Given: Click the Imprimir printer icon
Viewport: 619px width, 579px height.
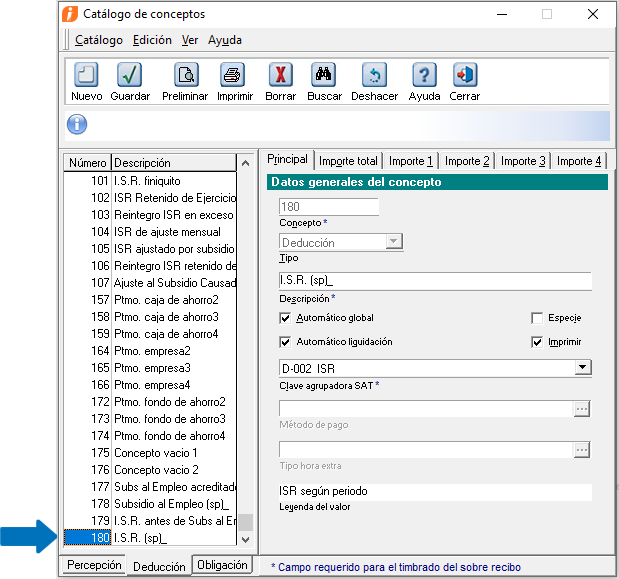Looking at the screenshot, I should [x=233, y=76].
